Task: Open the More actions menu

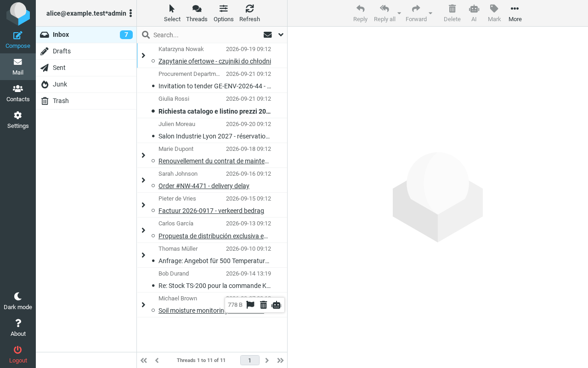Action: click(515, 13)
